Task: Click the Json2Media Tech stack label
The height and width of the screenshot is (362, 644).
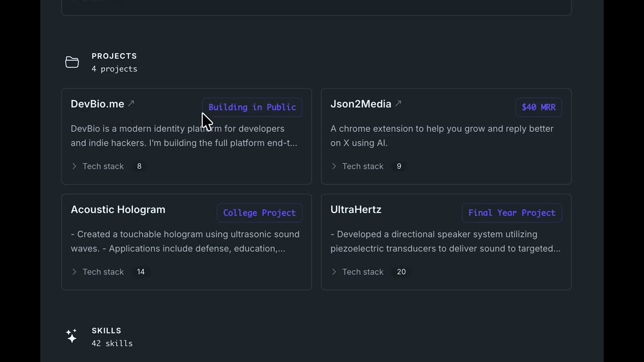Action: 363,166
